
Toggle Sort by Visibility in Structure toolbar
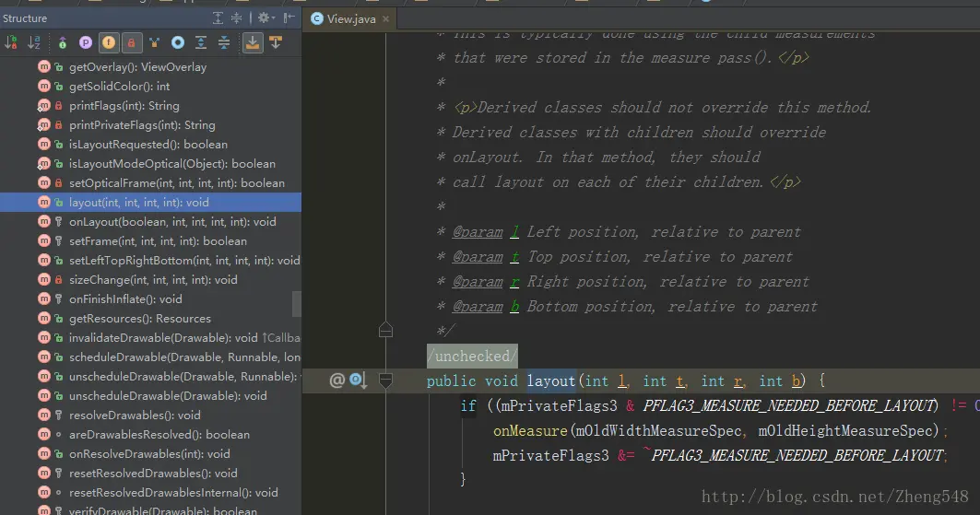pos(11,42)
